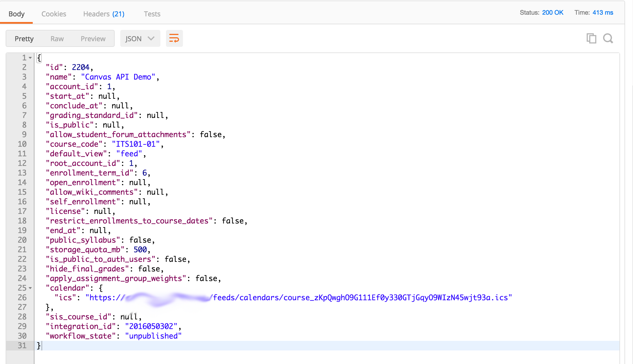This screenshot has width=633, height=364.
Task: Select the Body tab
Action: click(16, 14)
